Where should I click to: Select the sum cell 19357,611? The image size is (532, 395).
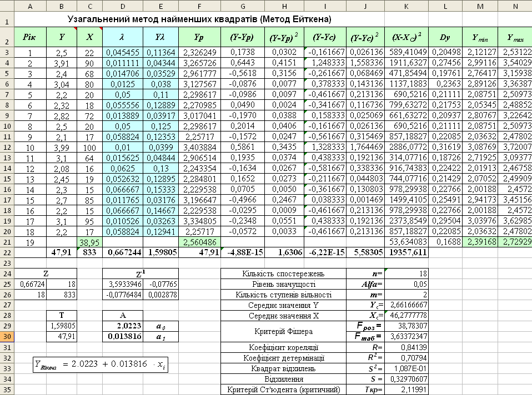coord(406,252)
